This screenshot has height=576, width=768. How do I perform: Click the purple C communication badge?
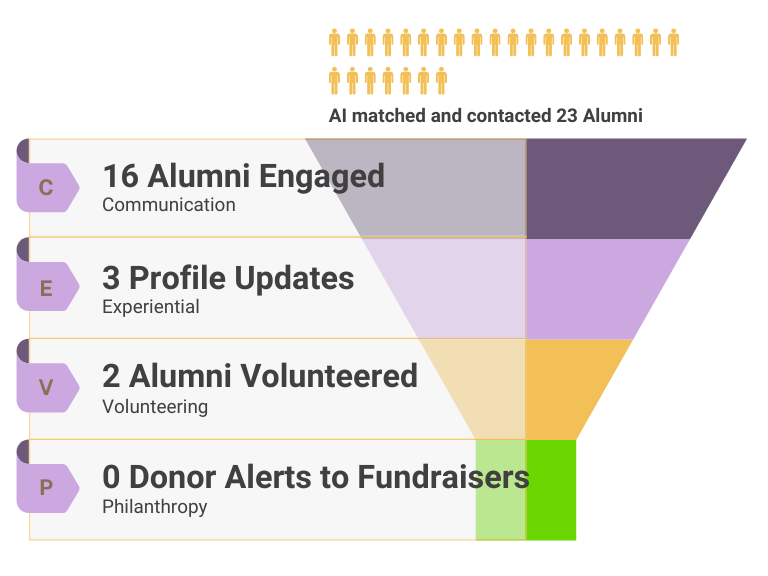(46, 187)
